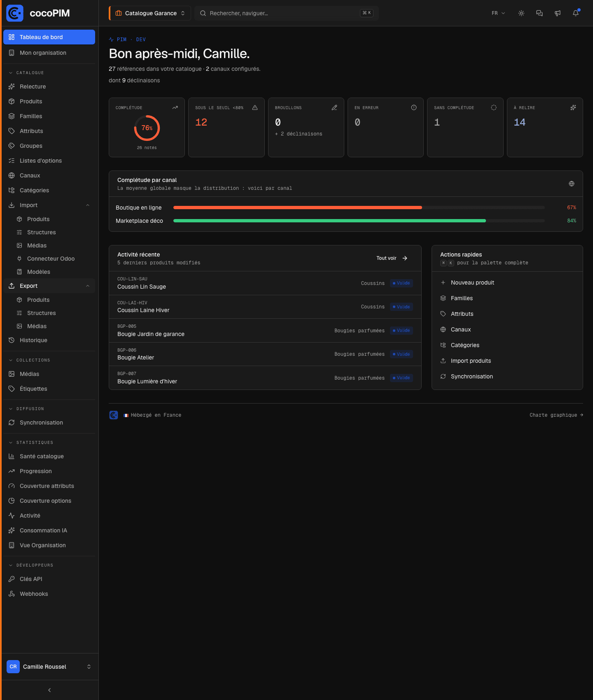The height and width of the screenshot is (700, 593).
Task: Collapse the STATISTIQUES sidebar section
Action: coord(31,443)
